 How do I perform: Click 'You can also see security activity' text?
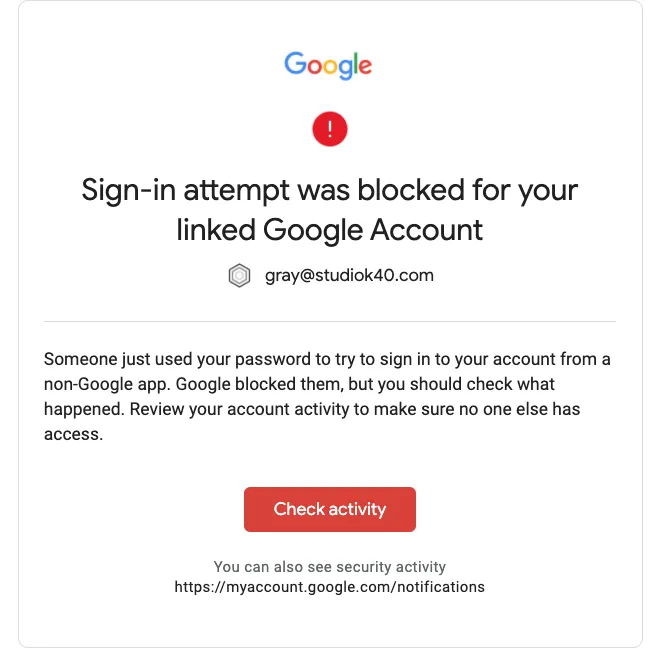click(330, 567)
